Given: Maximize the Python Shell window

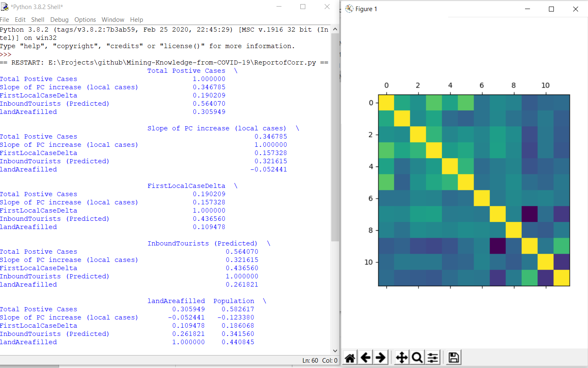Looking at the screenshot, I should pos(303,7).
